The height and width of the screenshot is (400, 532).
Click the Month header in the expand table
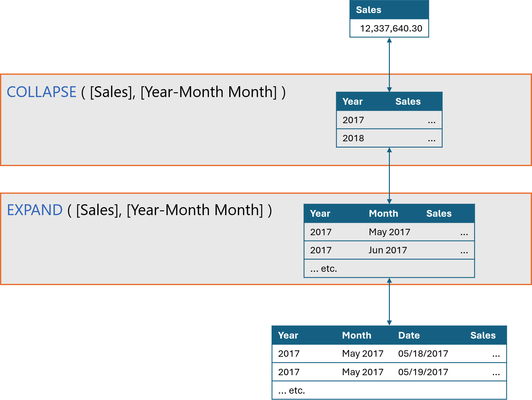tap(383, 214)
